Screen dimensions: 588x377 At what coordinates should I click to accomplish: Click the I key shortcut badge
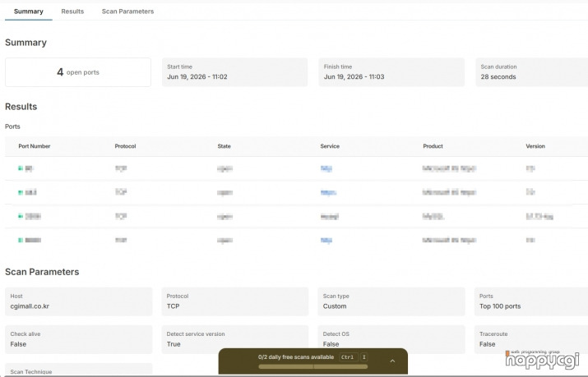(363, 357)
